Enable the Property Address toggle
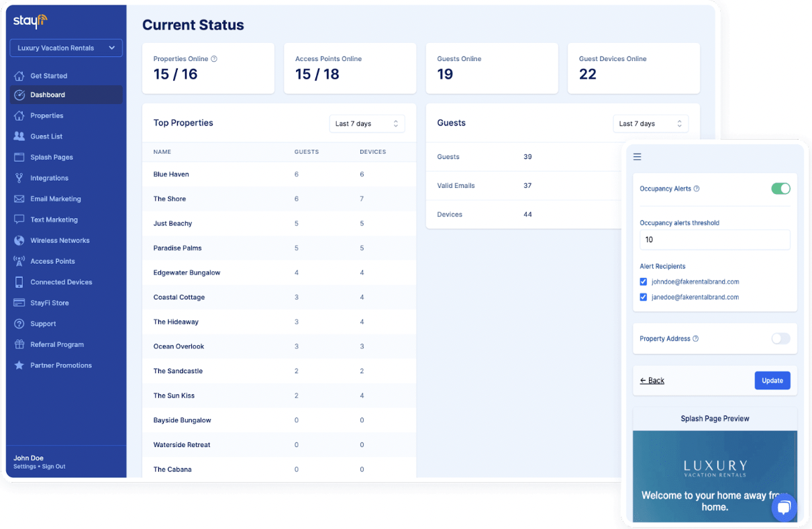This screenshot has height=529, width=812. (x=780, y=339)
